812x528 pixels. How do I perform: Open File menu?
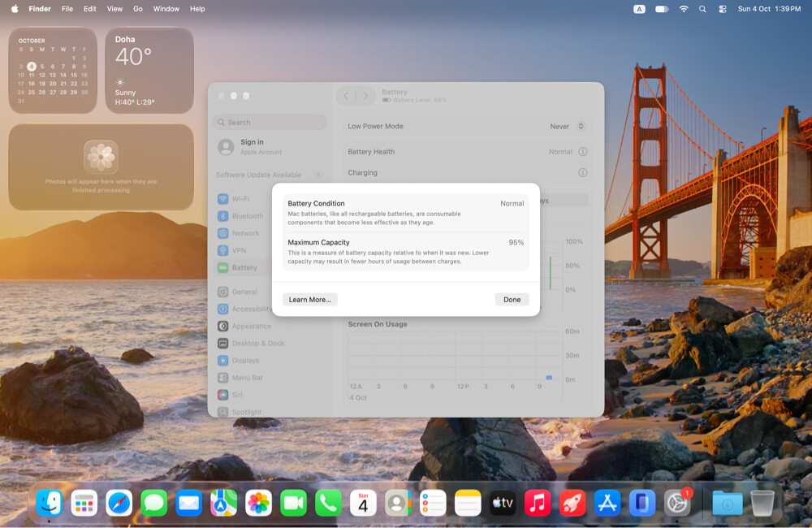coord(67,9)
